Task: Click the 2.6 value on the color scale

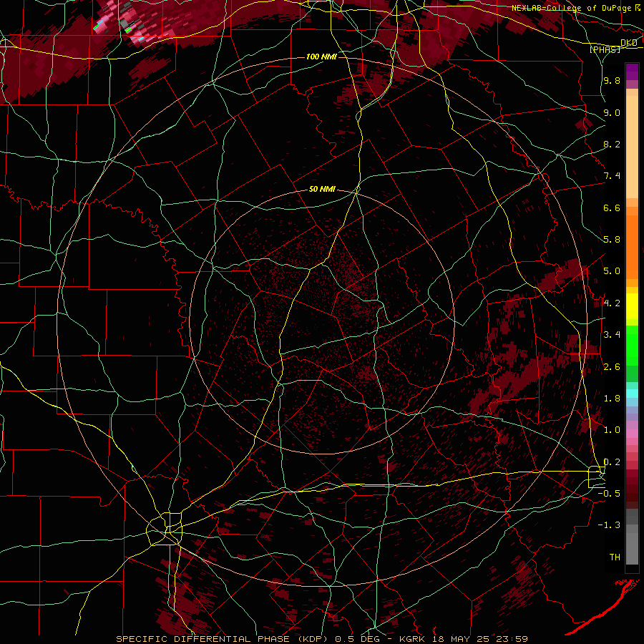Action: pyautogui.click(x=612, y=367)
